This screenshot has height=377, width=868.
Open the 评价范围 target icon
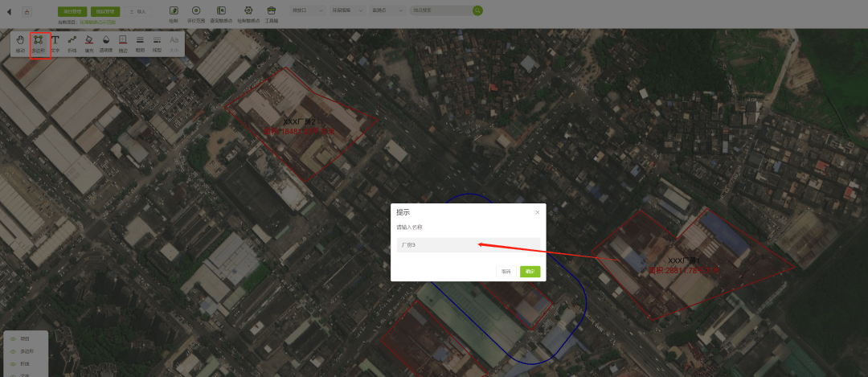(x=195, y=14)
